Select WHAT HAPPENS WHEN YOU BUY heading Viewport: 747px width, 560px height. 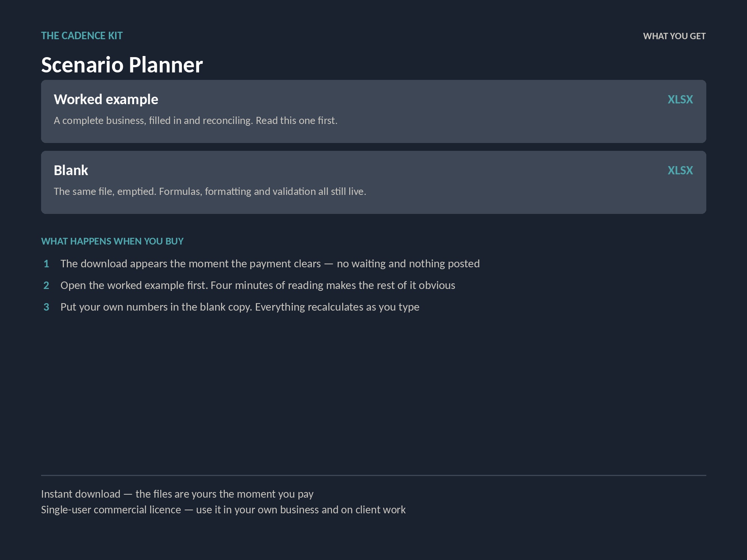pos(112,242)
